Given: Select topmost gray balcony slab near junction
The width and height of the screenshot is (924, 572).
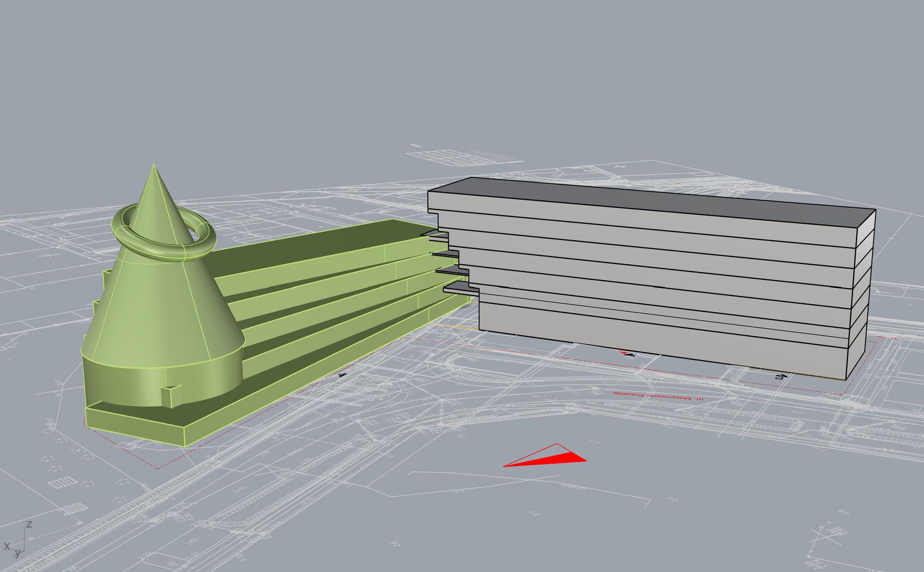Looking at the screenshot, I should [437, 234].
